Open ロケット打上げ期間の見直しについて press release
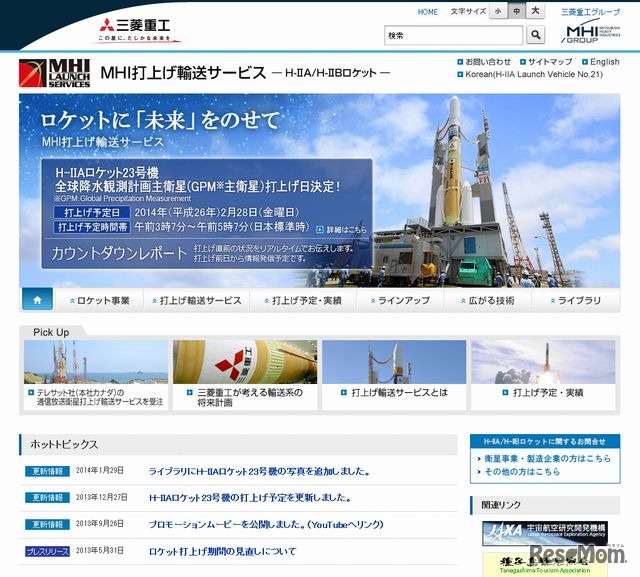 (222, 551)
